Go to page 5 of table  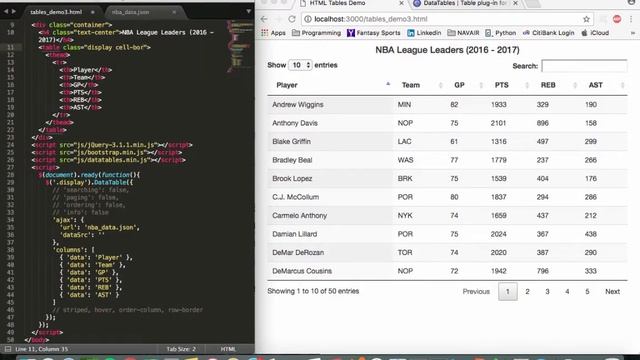pyautogui.click(x=587, y=291)
